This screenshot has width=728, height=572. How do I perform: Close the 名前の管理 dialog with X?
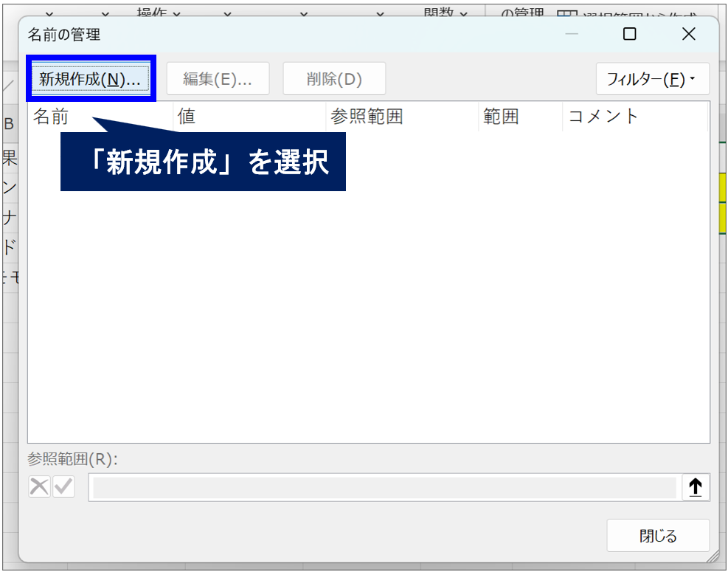click(x=688, y=34)
